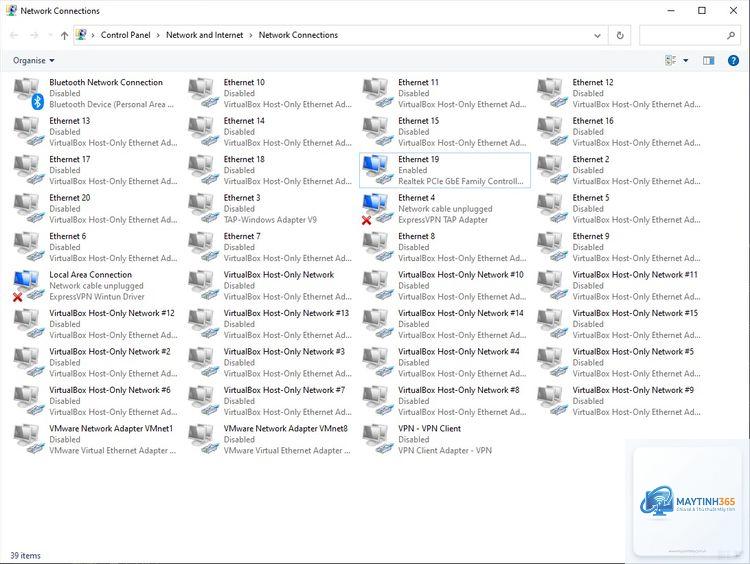Image resolution: width=750 pixels, height=564 pixels.
Task: Select the Ethernet 3 TAP-Windows adapter icon
Action: click(x=203, y=209)
